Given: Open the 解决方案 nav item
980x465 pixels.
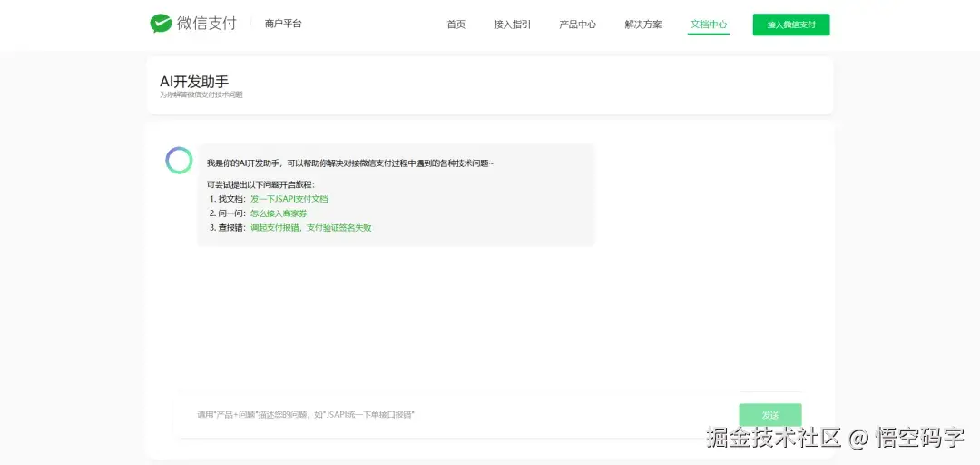Looking at the screenshot, I should pos(643,25).
